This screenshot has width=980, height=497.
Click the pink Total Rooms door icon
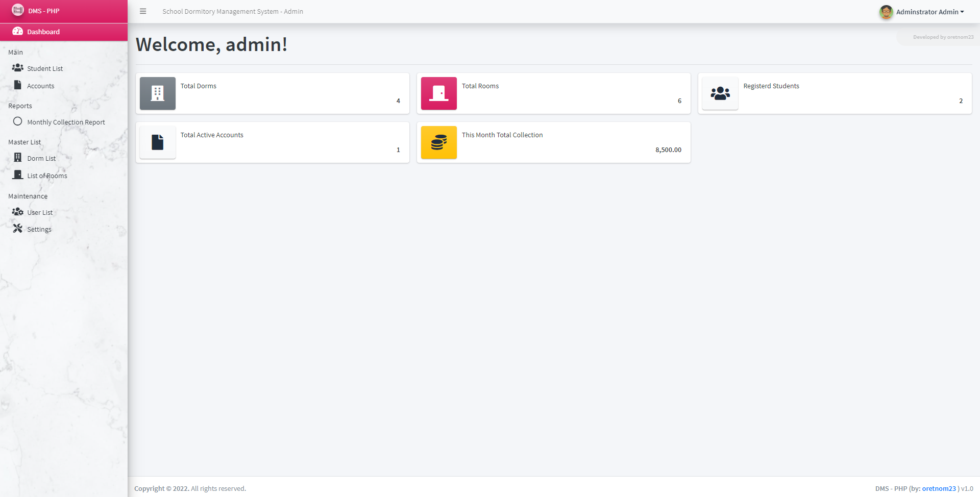tap(439, 93)
